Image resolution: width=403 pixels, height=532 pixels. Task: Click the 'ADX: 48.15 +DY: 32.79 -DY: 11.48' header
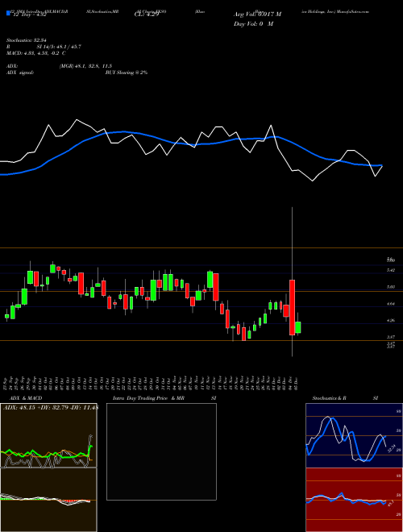(51, 407)
